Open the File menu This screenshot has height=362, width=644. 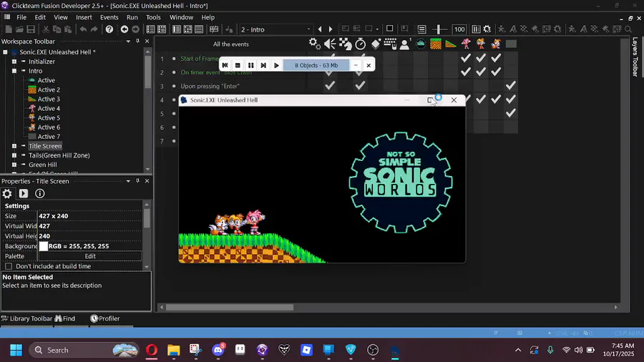click(21, 17)
